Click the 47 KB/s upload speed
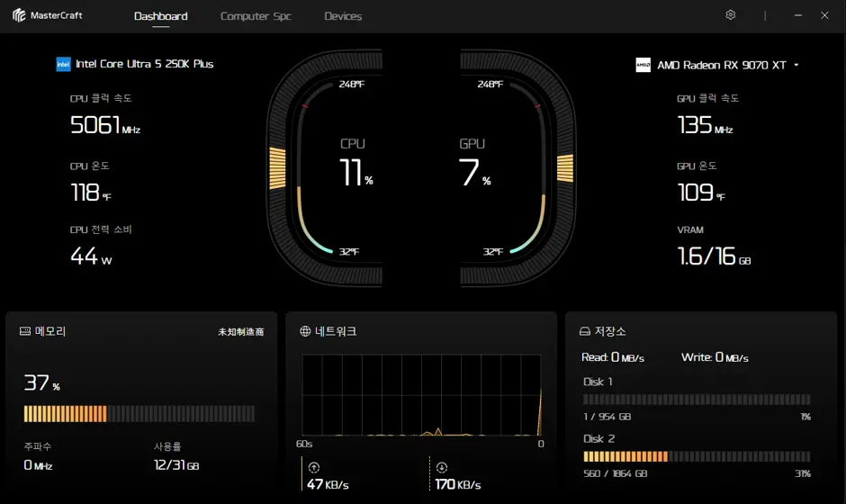The image size is (846, 504). point(328,484)
